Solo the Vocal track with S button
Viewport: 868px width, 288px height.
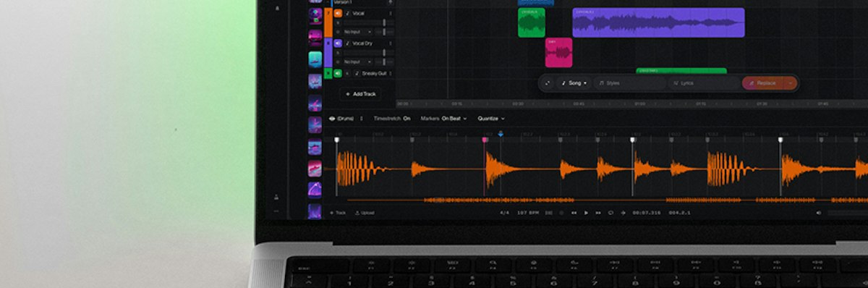[x=338, y=23]
